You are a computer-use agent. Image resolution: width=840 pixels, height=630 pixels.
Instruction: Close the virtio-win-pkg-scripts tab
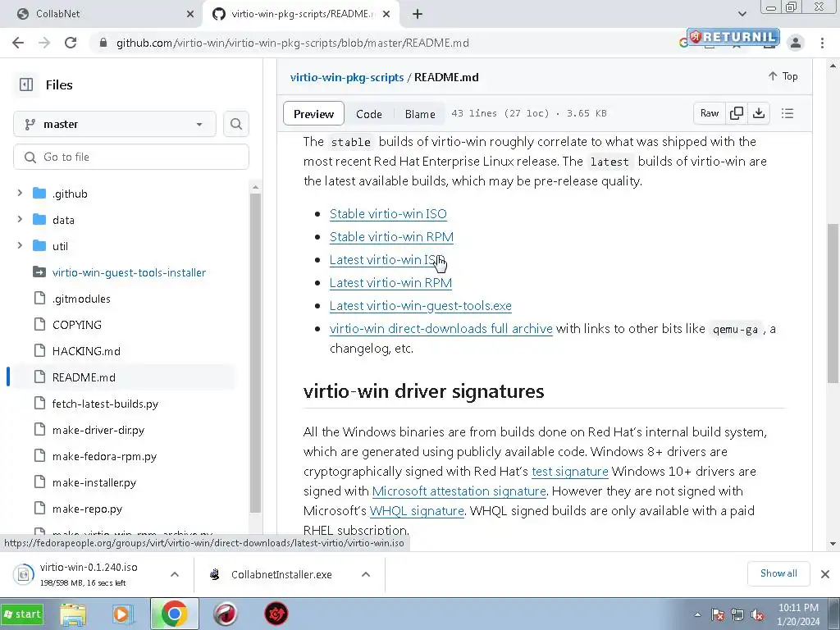click(387, 14)
